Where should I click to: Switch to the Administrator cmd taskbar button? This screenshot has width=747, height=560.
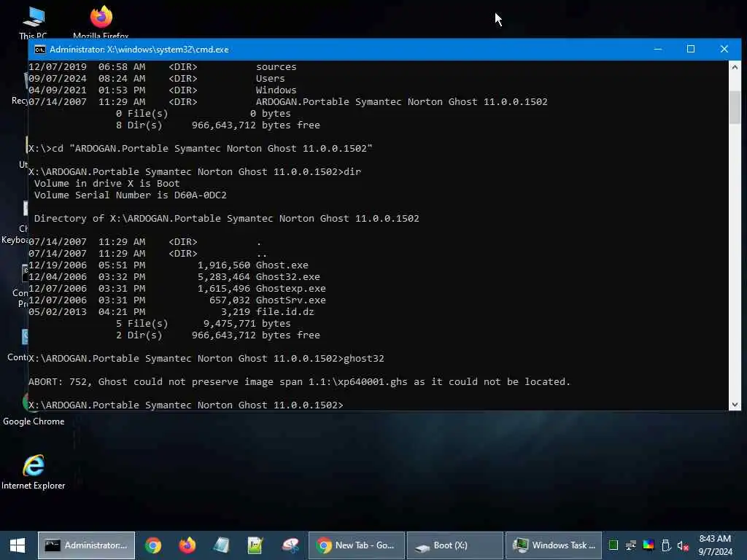coord(86,545)
